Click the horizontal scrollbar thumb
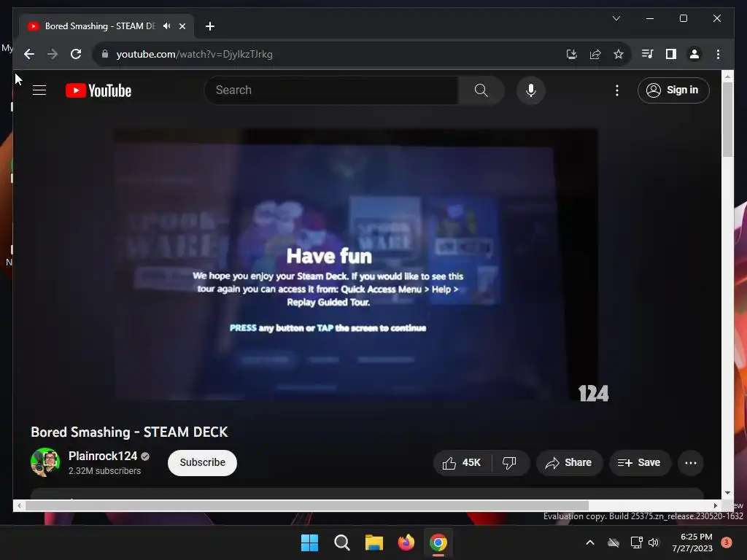Screen dimensions: 747x560 coord(307,506)
